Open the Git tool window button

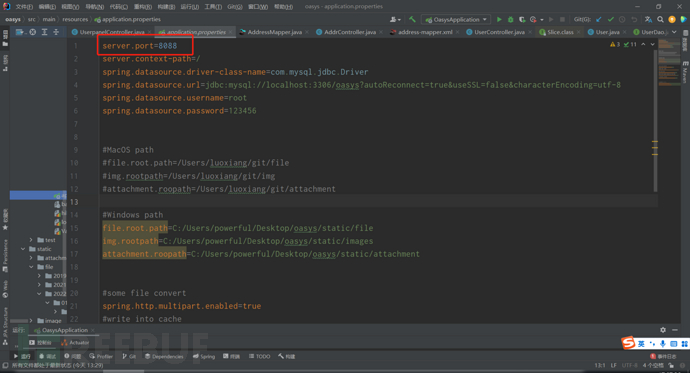click(129, 356)
